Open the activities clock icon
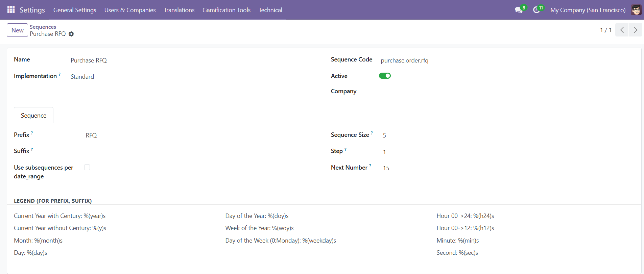 click(536, 10)
